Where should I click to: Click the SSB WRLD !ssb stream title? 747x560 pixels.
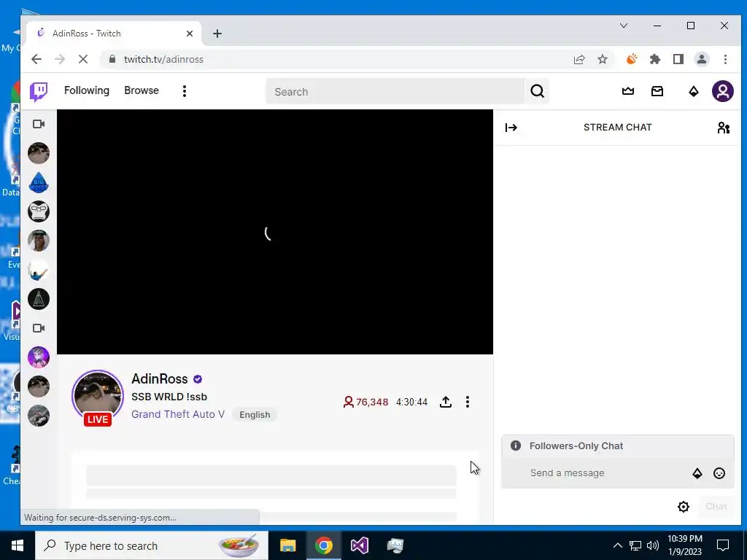(x=169, y=397)
